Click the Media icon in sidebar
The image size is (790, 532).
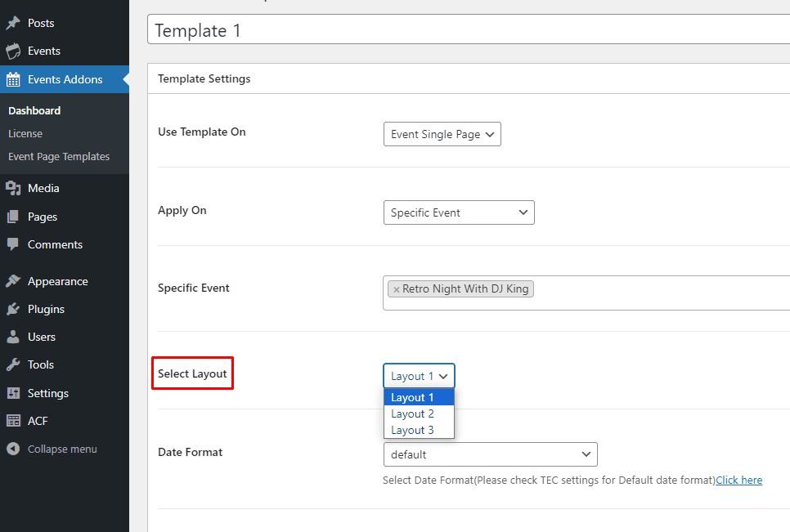click(13, 189)
